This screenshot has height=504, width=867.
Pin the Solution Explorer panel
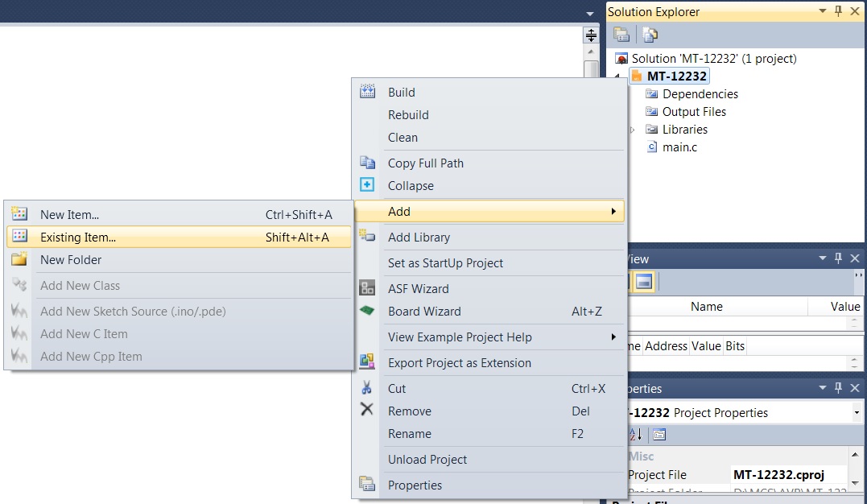tap(838, 11)
